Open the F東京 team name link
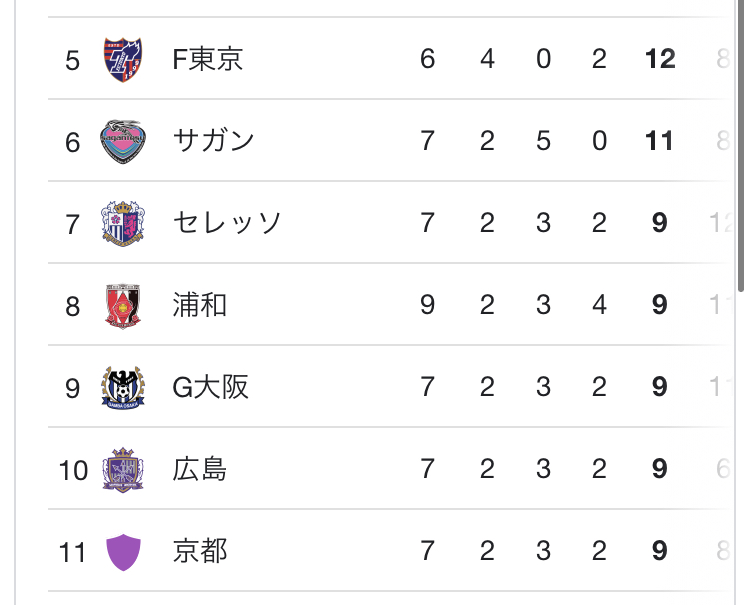Image resolution: width=750 pixels, height=605 pixels. [208, 59]
